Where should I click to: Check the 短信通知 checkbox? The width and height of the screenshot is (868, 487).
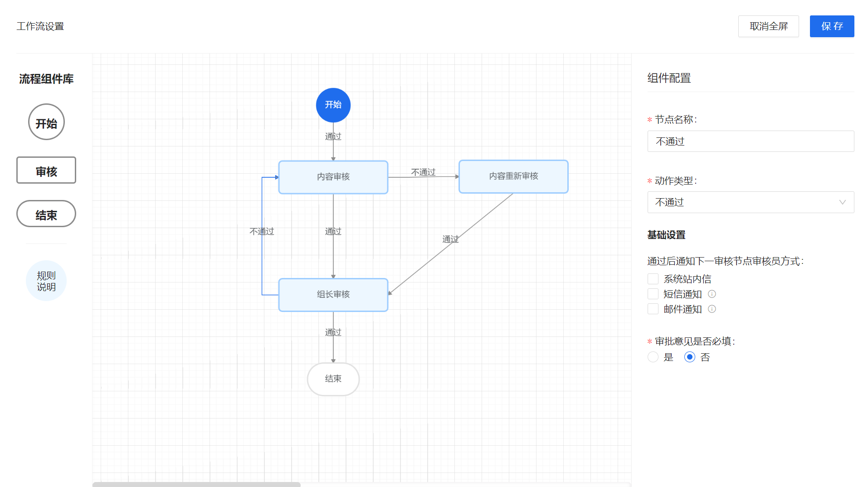pyautogui.click(x=653, y=294)
